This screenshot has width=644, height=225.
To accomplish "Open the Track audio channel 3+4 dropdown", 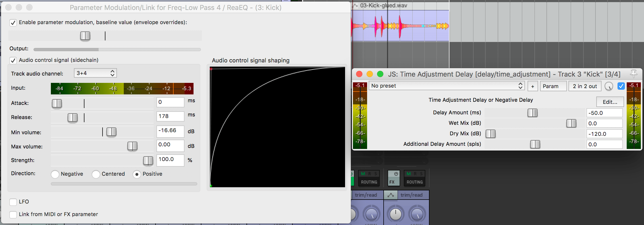I will tap(95, 73).
